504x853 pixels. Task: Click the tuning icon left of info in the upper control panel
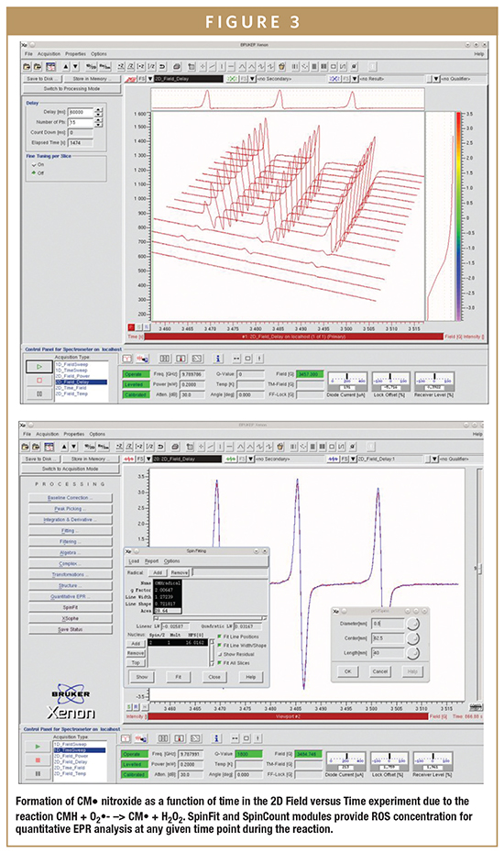pyautogui.click(x=197, y=359)
